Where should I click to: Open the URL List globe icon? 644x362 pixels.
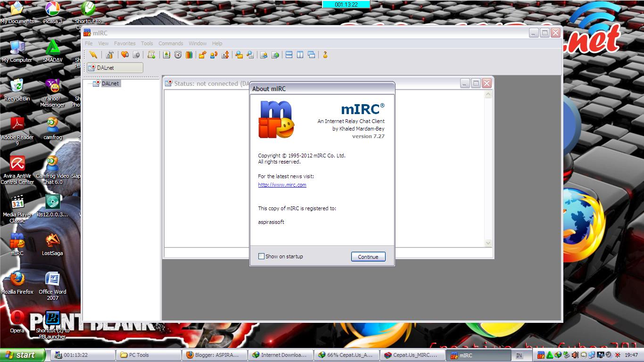coord(275,55)
